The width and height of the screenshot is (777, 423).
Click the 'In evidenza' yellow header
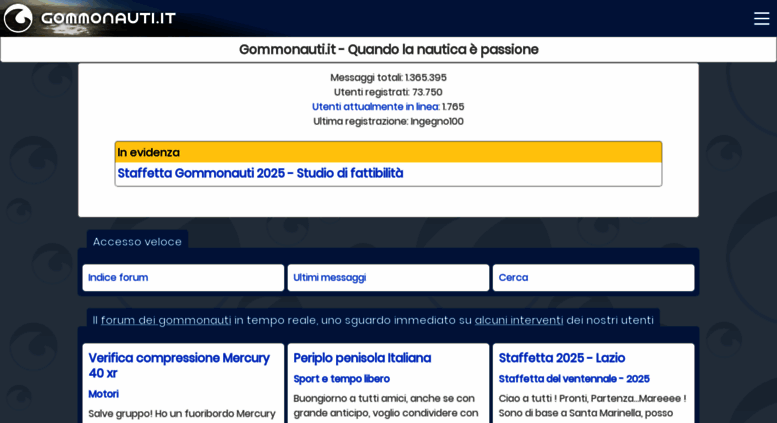(388, 152)
